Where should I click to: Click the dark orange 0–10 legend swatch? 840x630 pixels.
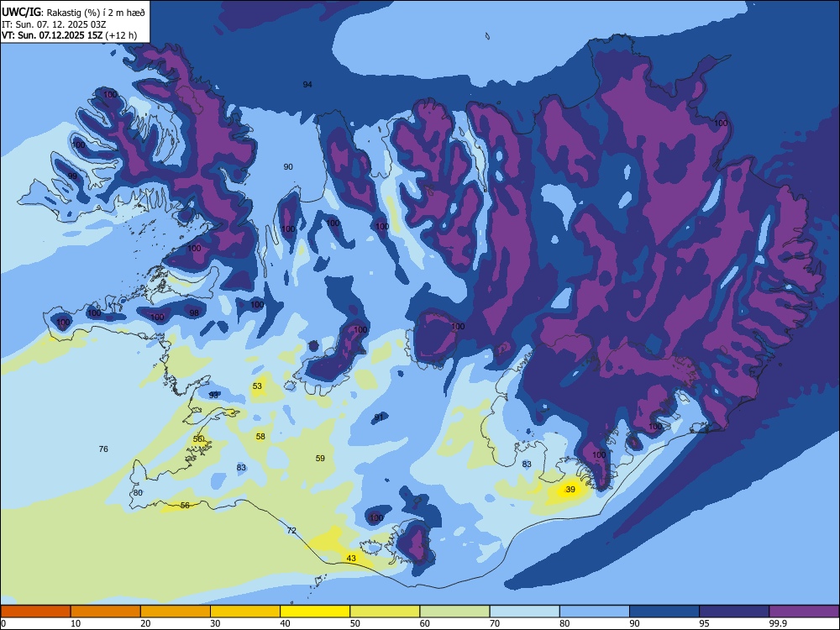[x=35, y=612]
